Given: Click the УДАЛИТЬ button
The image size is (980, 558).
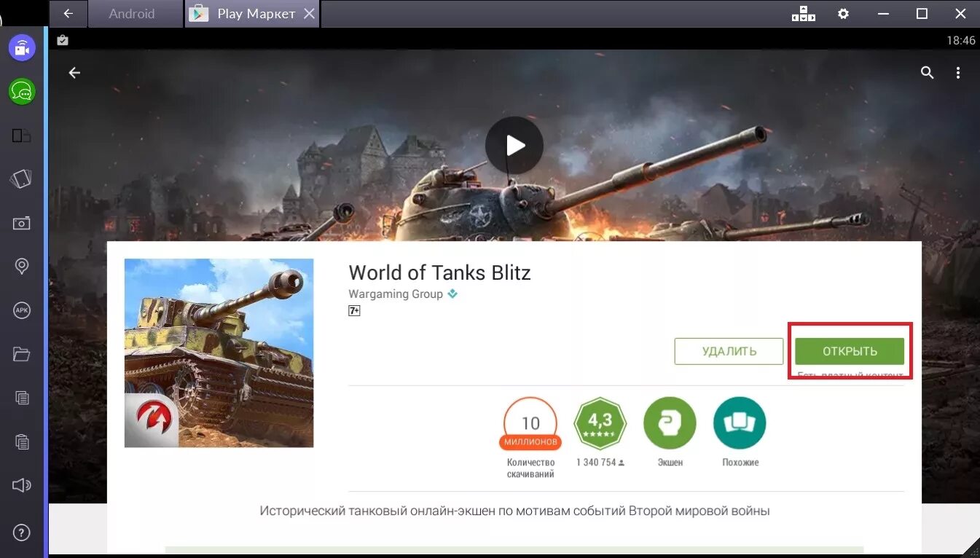Looking at the screenshot, I should [x=729, y=351].
